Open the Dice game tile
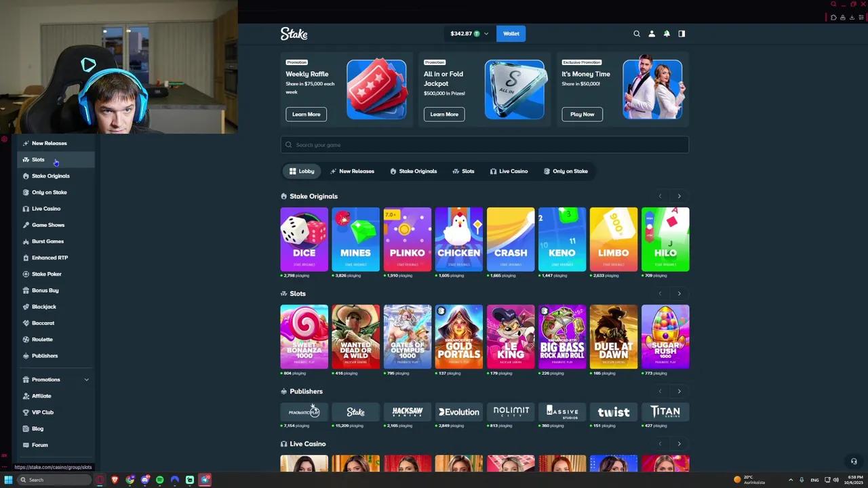 tap(304, 239)
